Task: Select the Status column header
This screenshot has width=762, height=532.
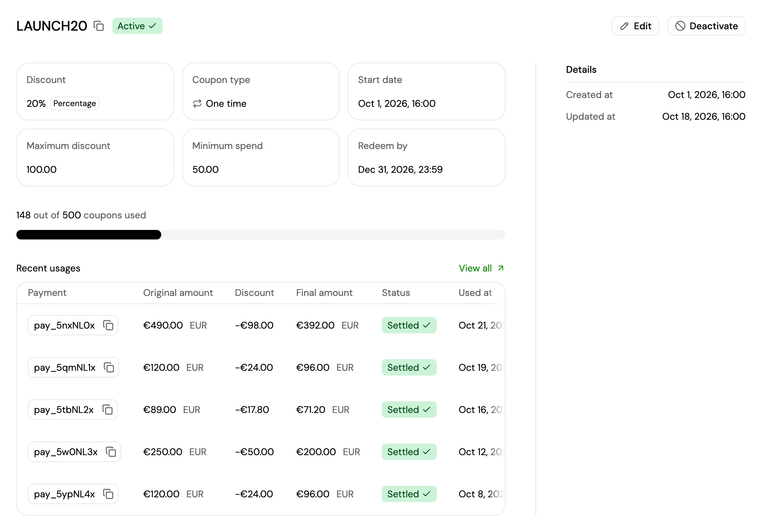Action: [396, 293]
